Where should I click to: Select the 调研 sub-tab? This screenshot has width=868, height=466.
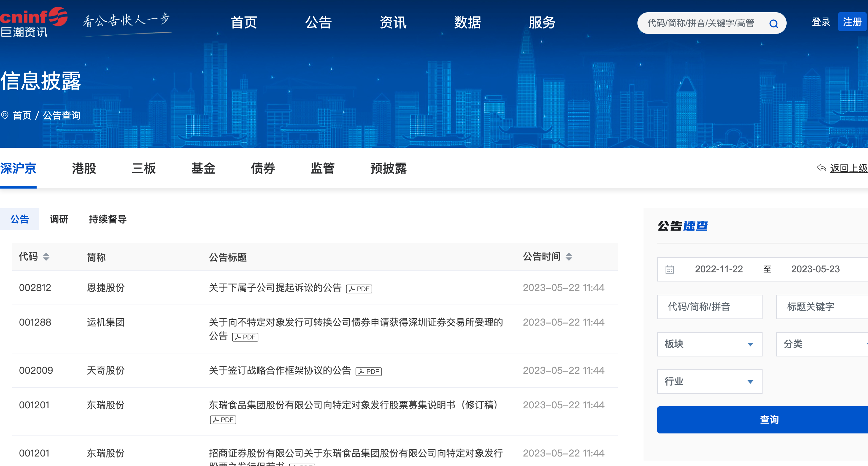point(59,219)
